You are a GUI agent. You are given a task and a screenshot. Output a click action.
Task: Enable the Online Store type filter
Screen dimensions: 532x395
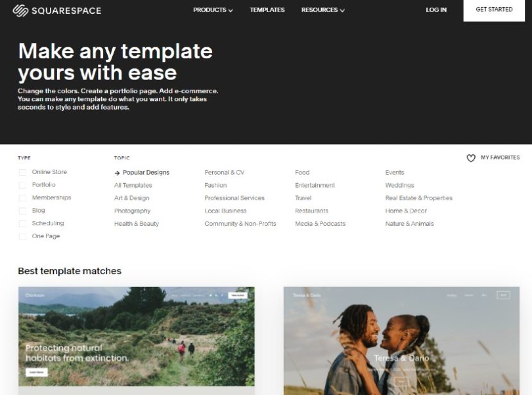click(x=22, y=172)
